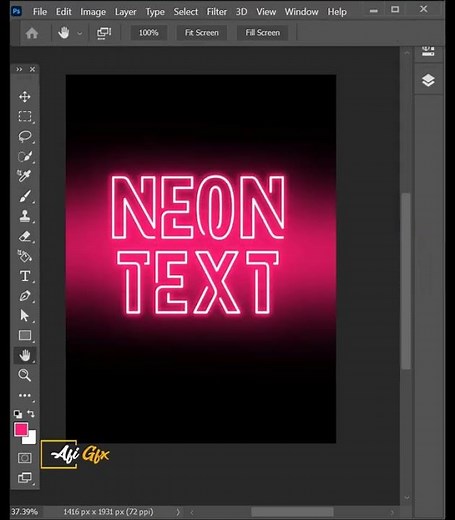Select the Zoom tool
This screenshot has height=520, width=455.
(x=25, y=375)
